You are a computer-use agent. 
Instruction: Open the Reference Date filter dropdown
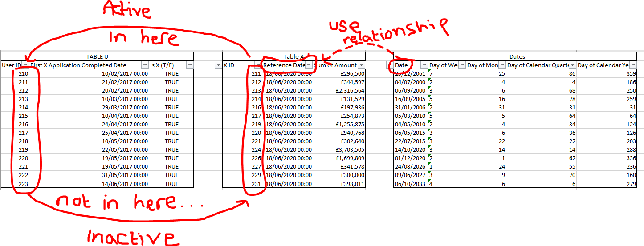click(309, 65)
